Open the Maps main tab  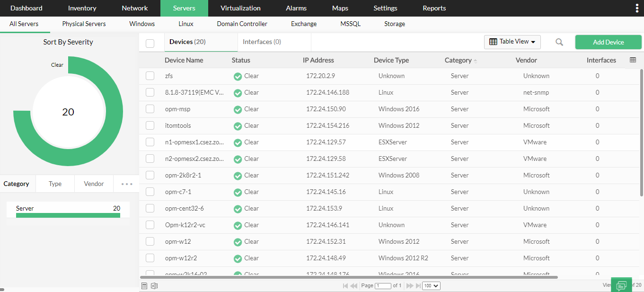pyautogui.click(x=340, y=8)
